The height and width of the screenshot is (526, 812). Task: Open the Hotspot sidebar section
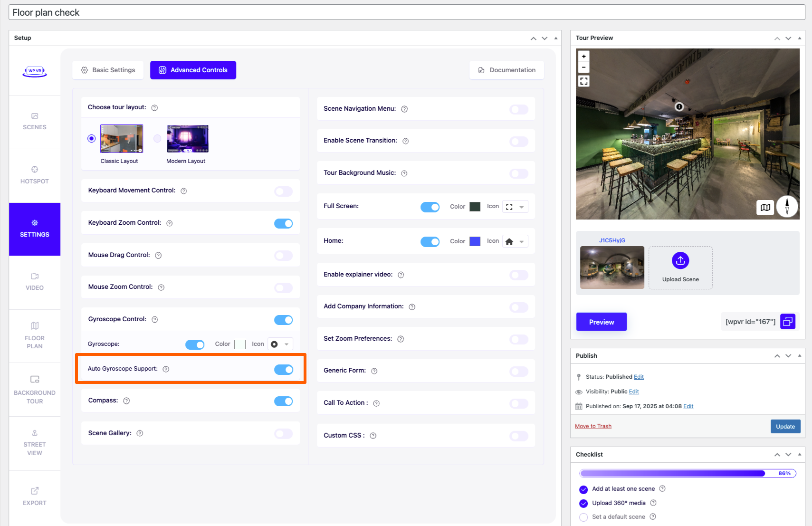pos(35,175)
